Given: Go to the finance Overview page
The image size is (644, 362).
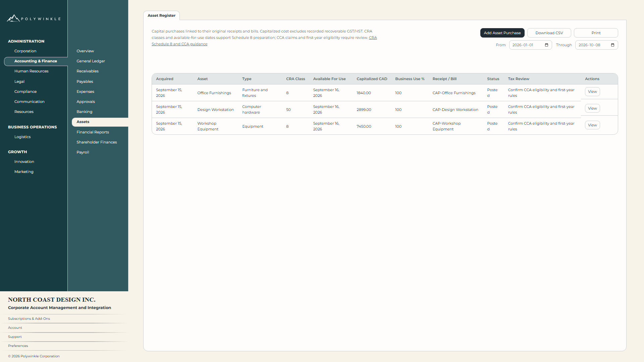Looking at the screenshot, I should (x=85, y=51).
